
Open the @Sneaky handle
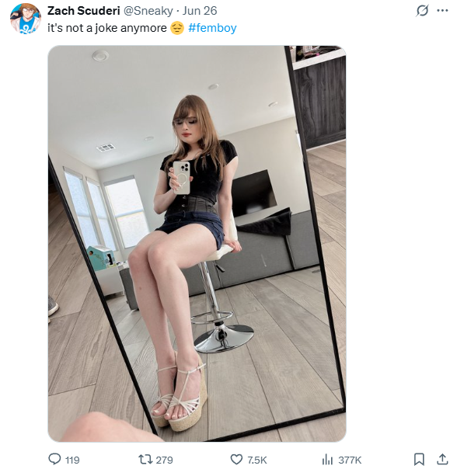(148, 11)
